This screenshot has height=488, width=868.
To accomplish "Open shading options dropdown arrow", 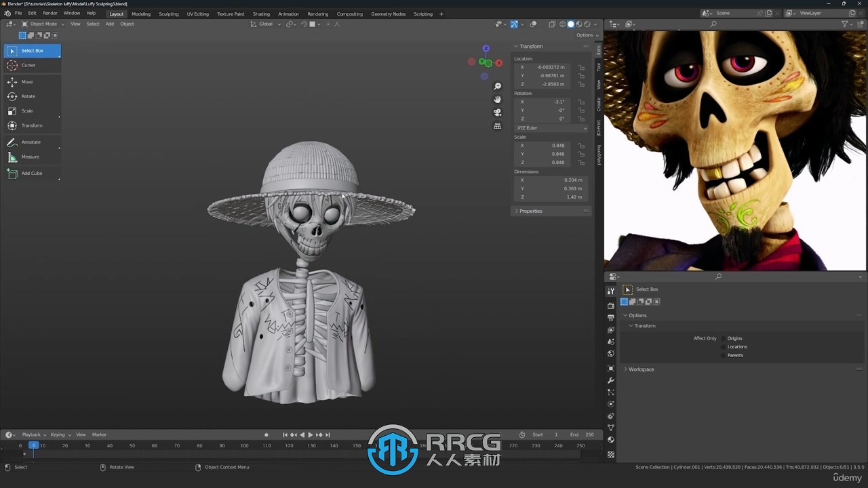I will click(x=595, y=24).
